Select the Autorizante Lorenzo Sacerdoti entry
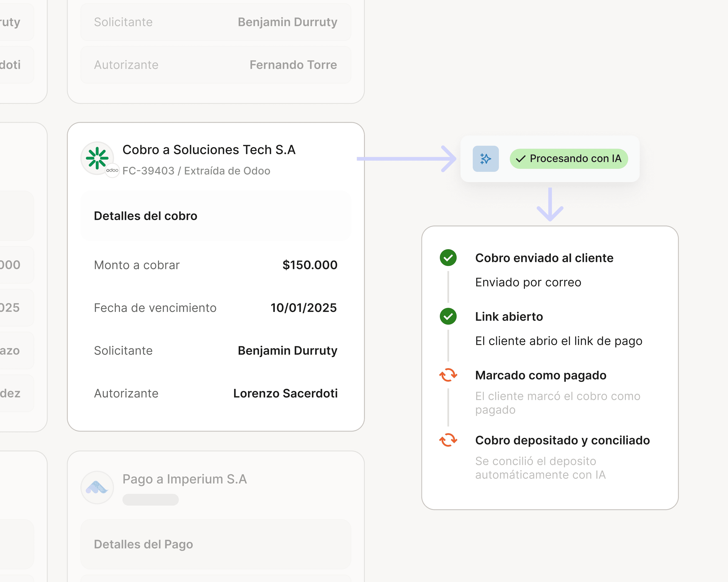This screenshot has height=582, width=728. 285,393
